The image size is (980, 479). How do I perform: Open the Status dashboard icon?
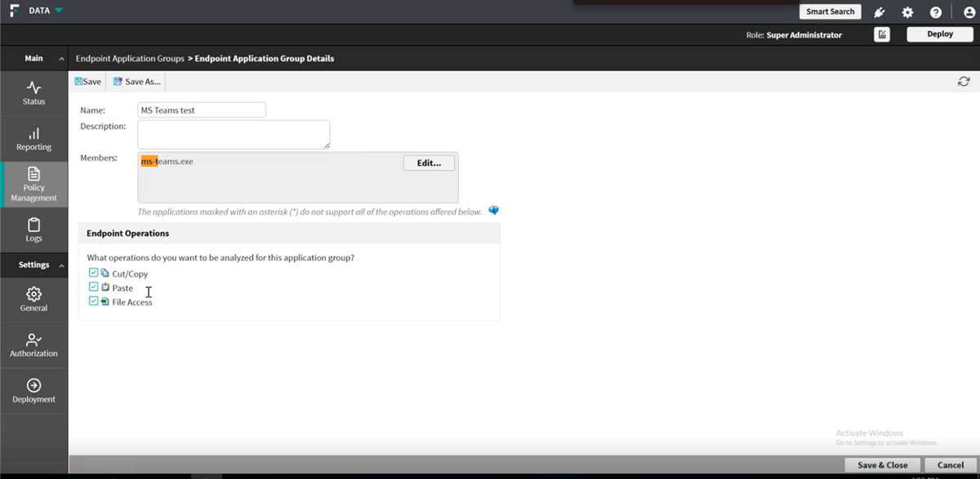click(33, 87)
